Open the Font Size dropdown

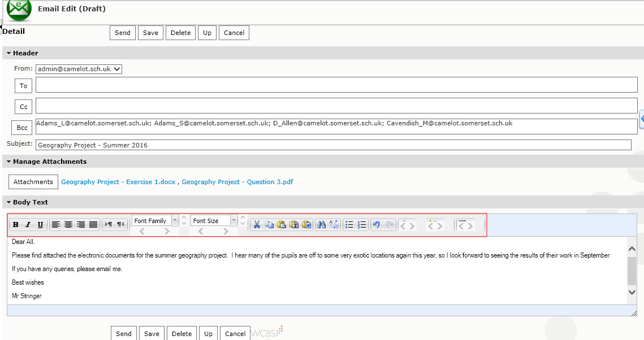click(234, 220)
